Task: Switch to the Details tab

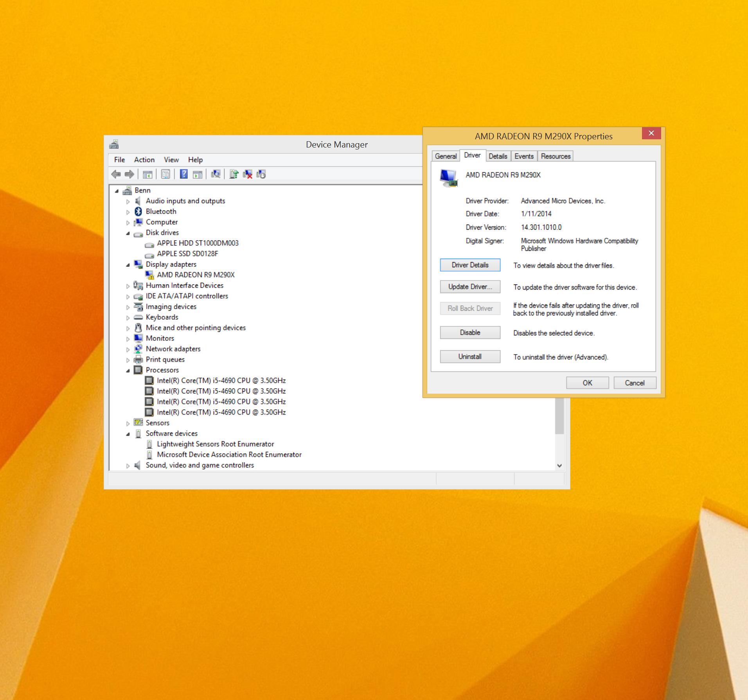Action: tap(498, 156)
